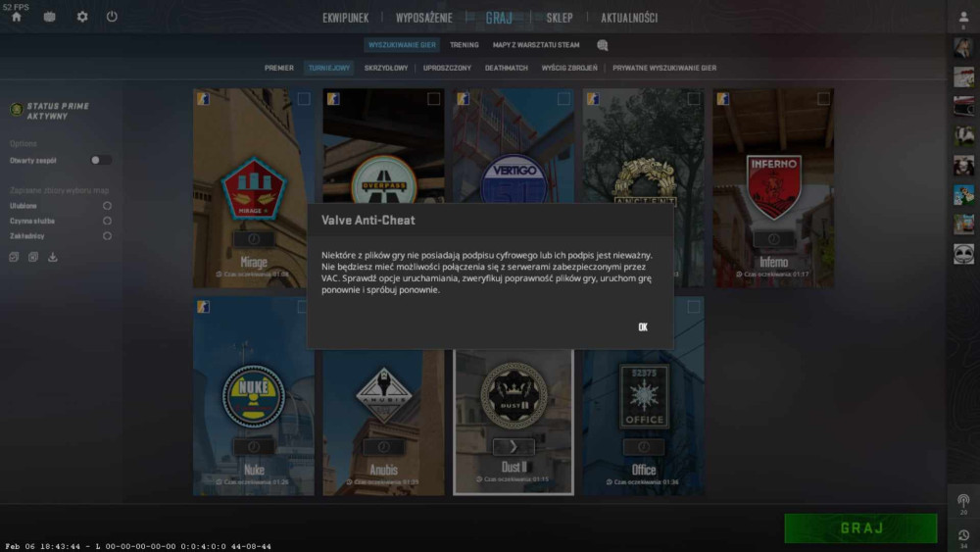Select the SKRZYDŁOWY mode tab
980x552 pixels.
[x=385, y=68]
